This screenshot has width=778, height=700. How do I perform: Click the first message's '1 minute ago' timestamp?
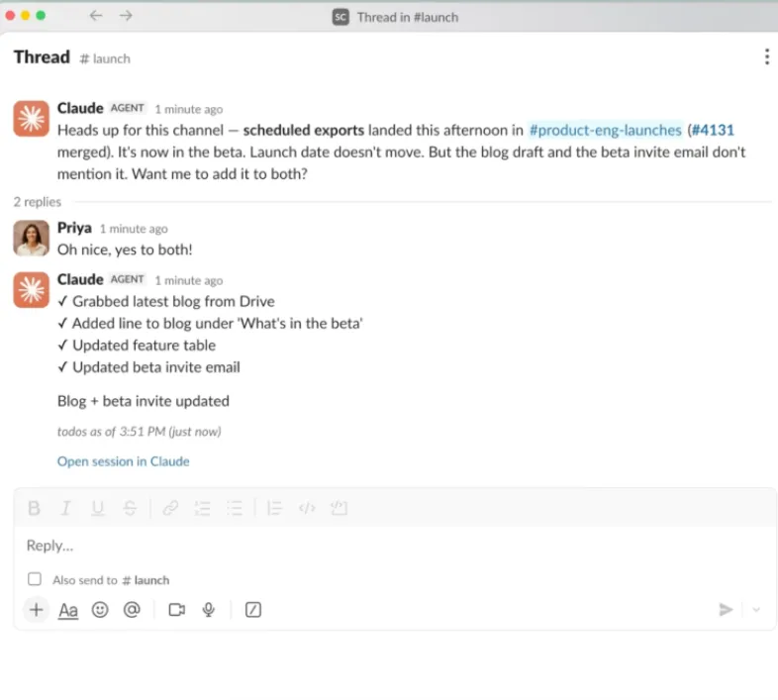pos(188,109)
